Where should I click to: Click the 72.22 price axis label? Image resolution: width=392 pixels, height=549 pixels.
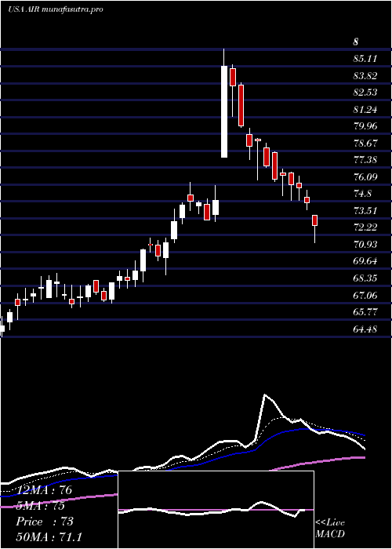click(365, 227)
